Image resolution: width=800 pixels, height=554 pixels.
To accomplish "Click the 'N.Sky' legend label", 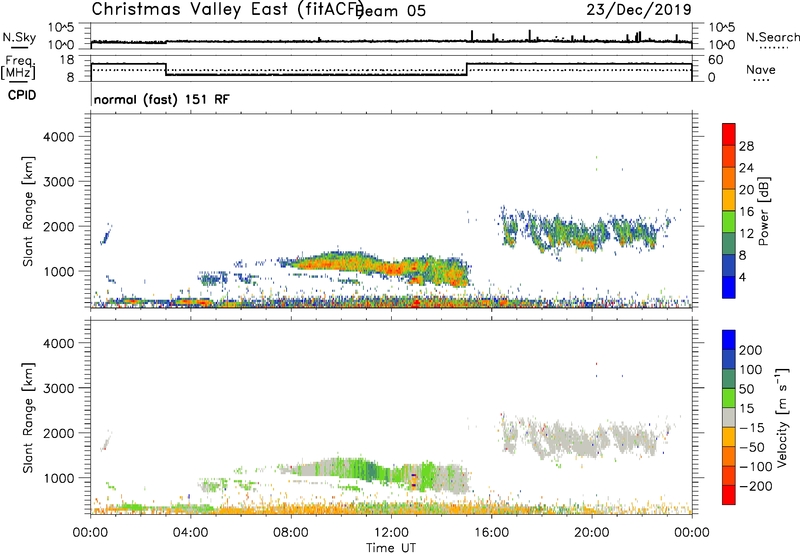I will [19, 37].
